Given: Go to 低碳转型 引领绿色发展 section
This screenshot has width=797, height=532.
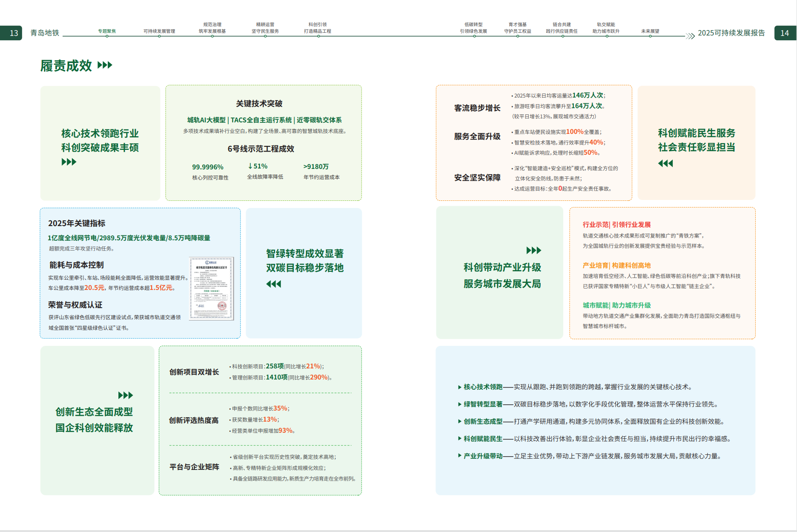Looking at the screenshot, I should tap(473, 28).
